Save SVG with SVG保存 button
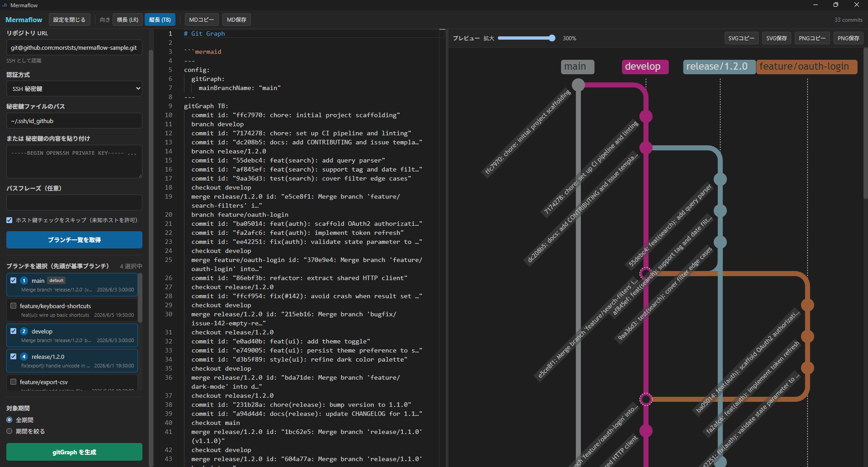The image size is (868, 467). coord(777,38)
